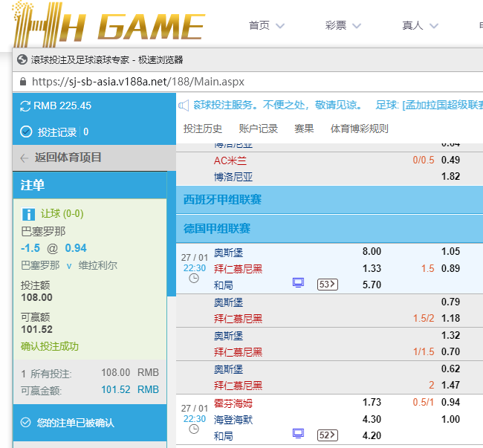Click the scrolling 足球 announcement link
Screen dimensions: 483x448
[429, 105]
